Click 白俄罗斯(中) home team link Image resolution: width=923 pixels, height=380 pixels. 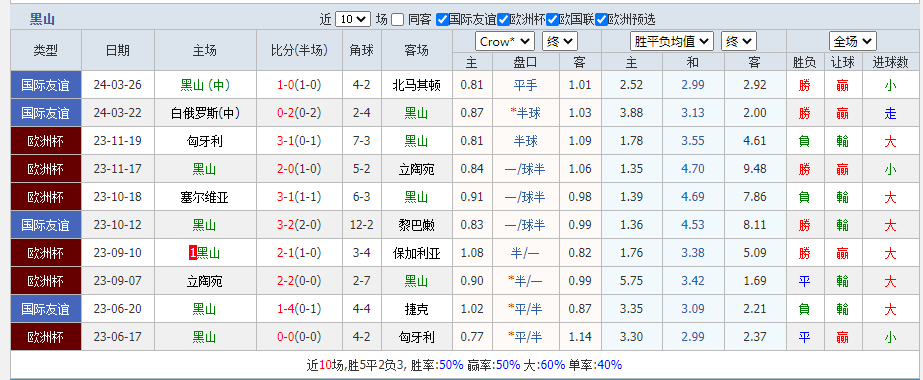[x=205, y=113]
